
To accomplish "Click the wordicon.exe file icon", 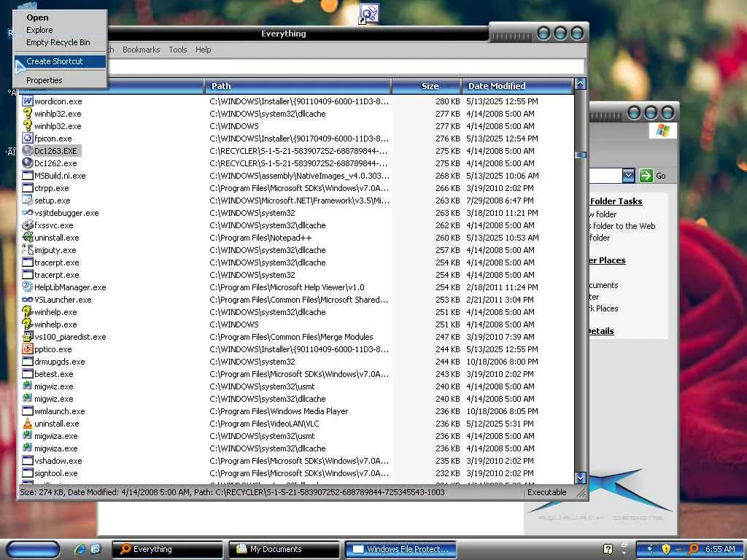I will [x=28, y=101].
